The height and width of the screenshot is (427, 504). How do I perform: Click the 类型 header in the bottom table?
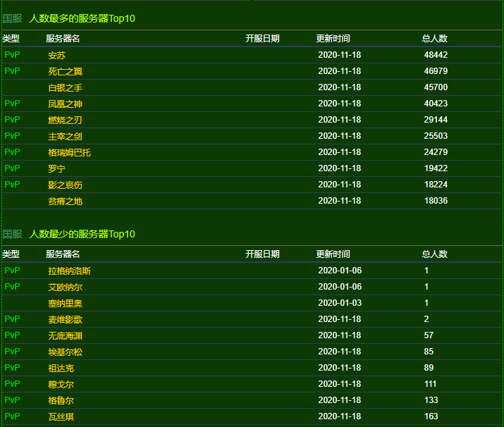pos(11,254)
